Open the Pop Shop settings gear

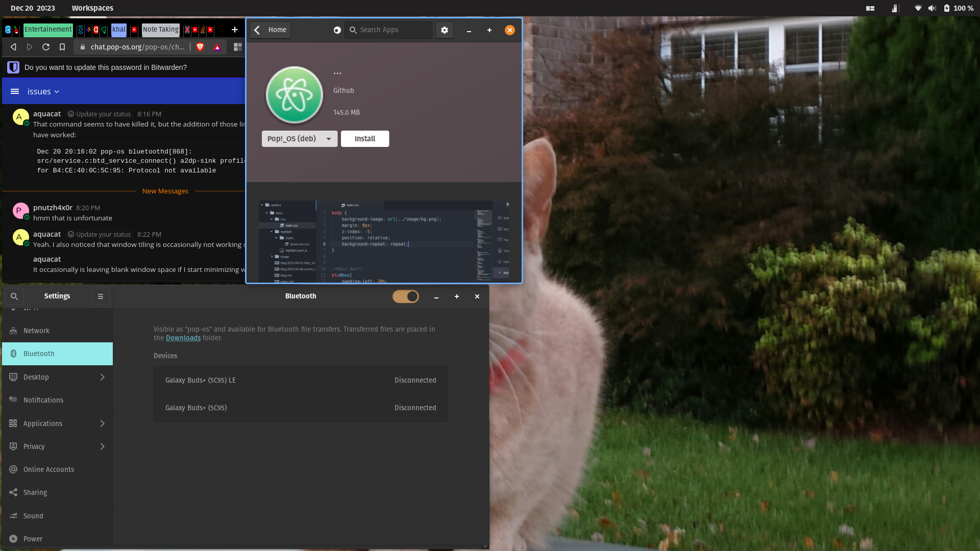coord(445,30)
